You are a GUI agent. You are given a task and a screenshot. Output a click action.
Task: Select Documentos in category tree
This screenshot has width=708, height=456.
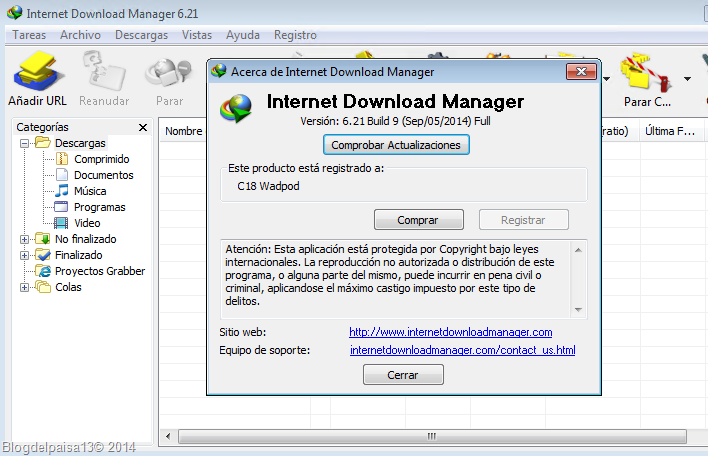104,175
